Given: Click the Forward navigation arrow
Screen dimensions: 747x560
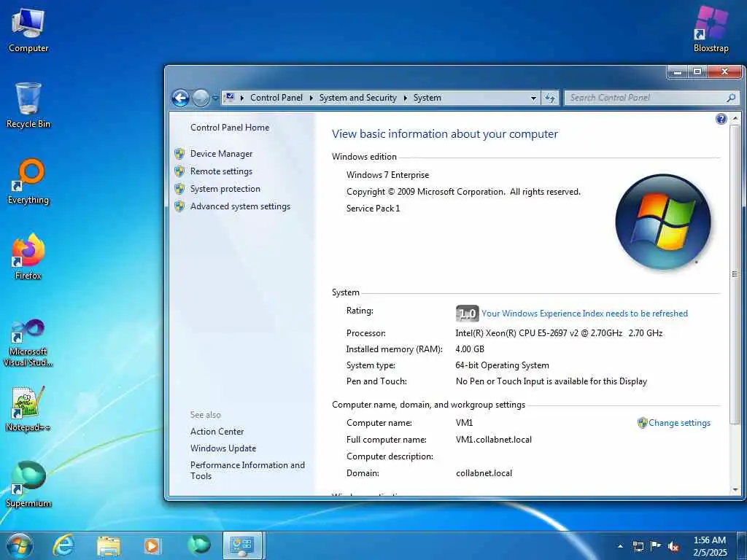Looking at the screenshot, I should [201, 98].
